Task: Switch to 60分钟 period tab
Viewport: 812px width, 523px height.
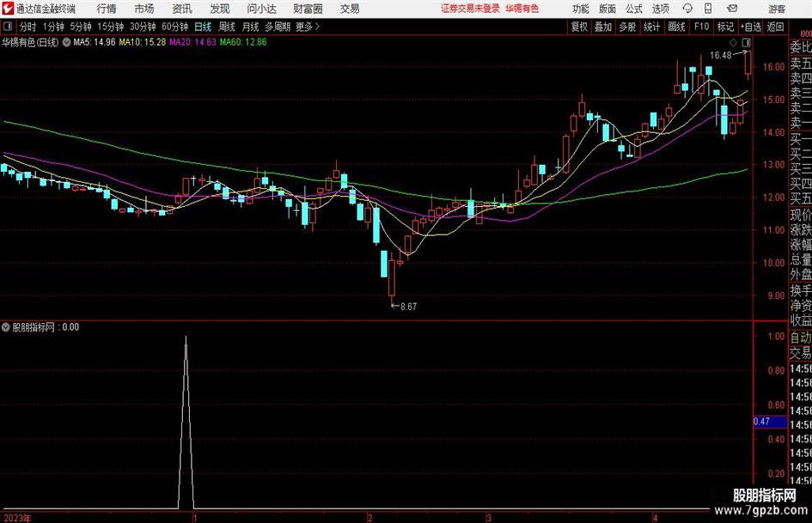Action: tap(175, 27)
